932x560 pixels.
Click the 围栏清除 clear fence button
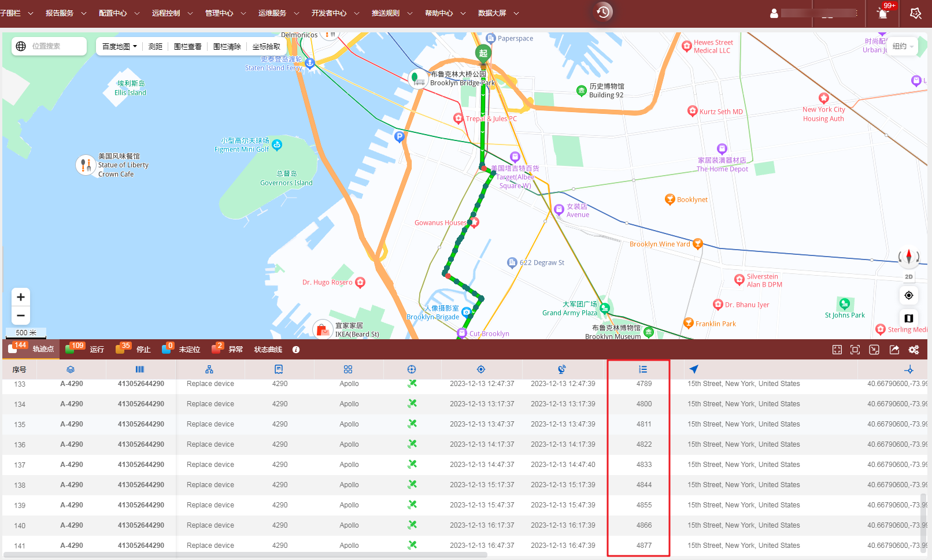coord(227,47)
